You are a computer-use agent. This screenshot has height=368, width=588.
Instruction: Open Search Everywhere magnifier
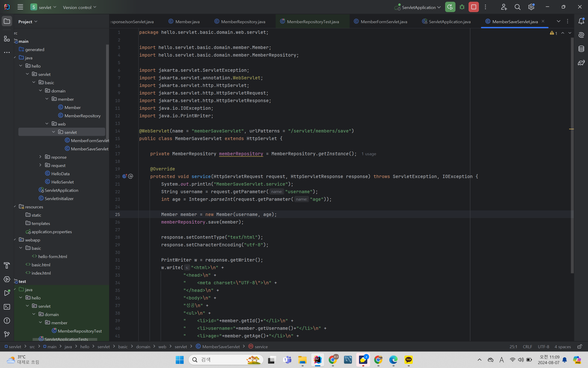517,7
